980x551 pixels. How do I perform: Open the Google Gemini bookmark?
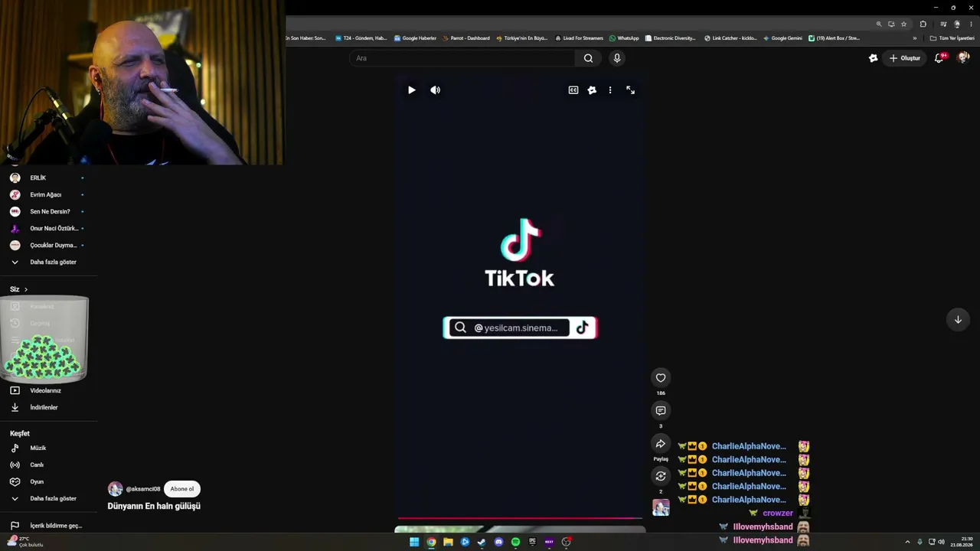[783, 38]
